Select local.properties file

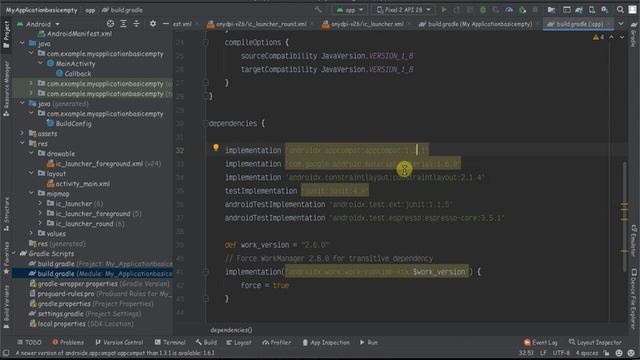[x=81, y=324]
